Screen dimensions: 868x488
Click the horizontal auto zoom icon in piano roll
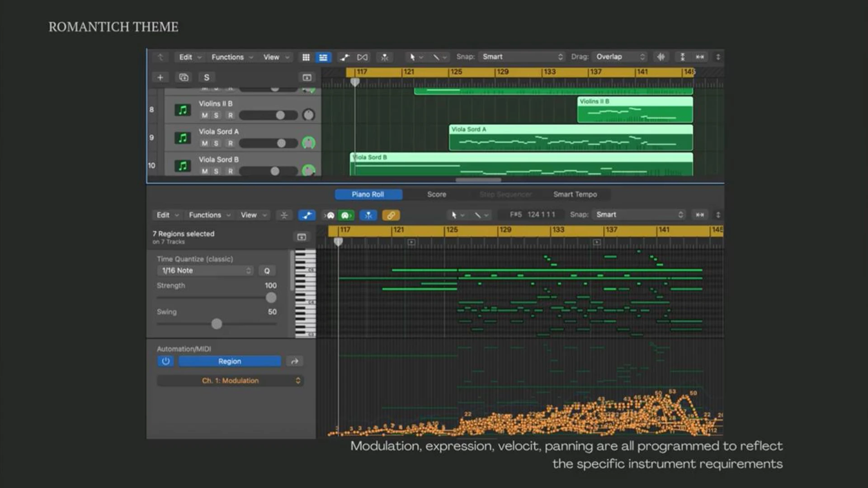[700, 215]
